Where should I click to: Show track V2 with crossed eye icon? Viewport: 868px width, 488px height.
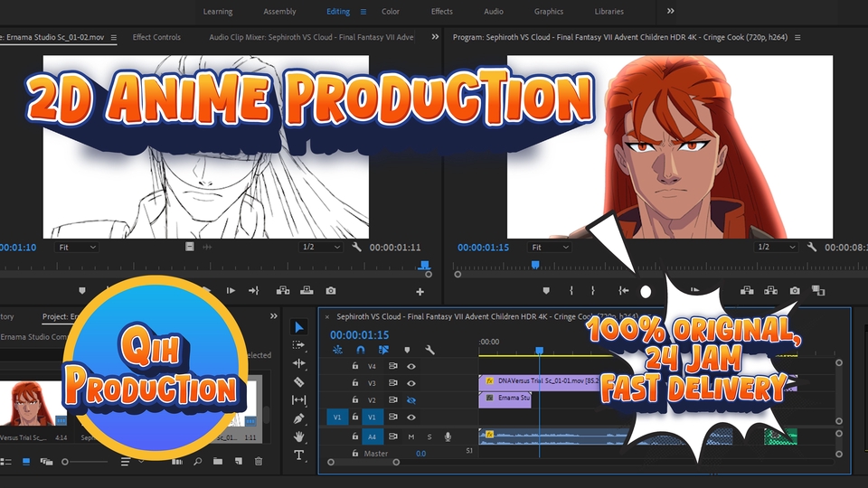coord(411,400)
